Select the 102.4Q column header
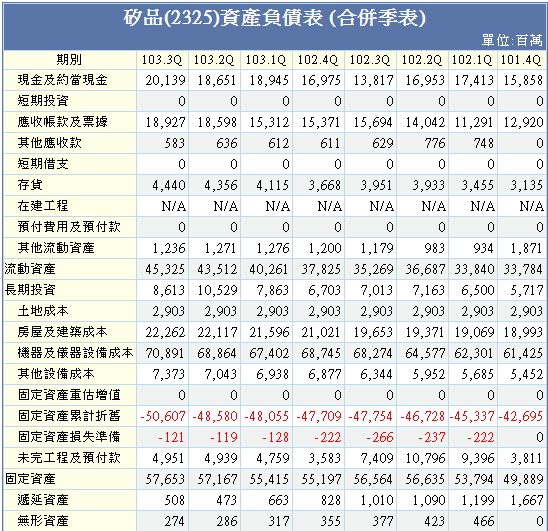548x531 pixels. pyautogui.click(x=318, y=60)
